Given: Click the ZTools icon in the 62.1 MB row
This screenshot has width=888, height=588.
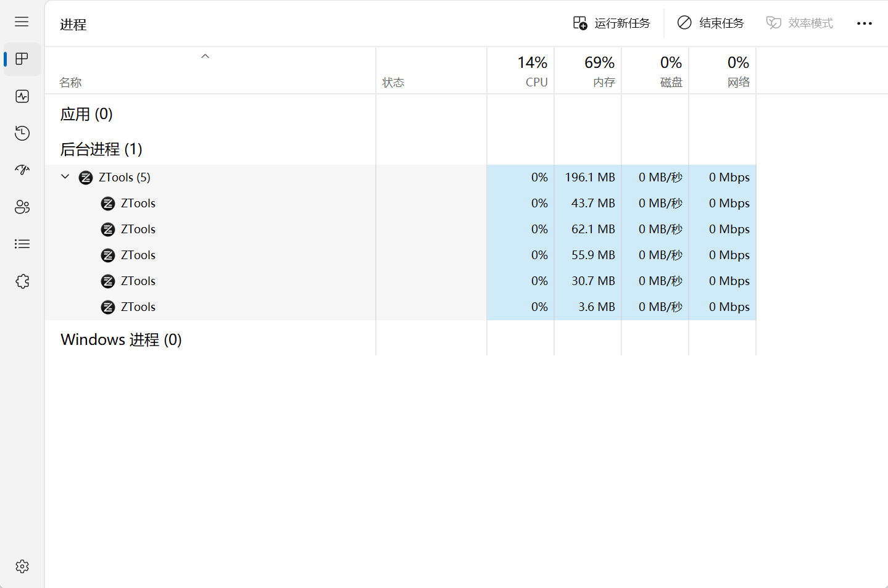Looking at the screenshot, I should pos(108,230).
